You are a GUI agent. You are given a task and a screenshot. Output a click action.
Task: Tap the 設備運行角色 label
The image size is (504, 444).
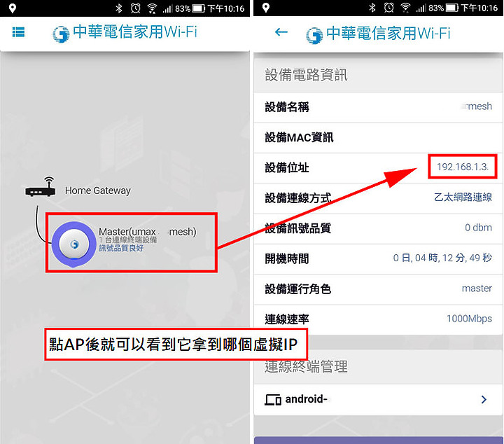(x=297, y=289)
